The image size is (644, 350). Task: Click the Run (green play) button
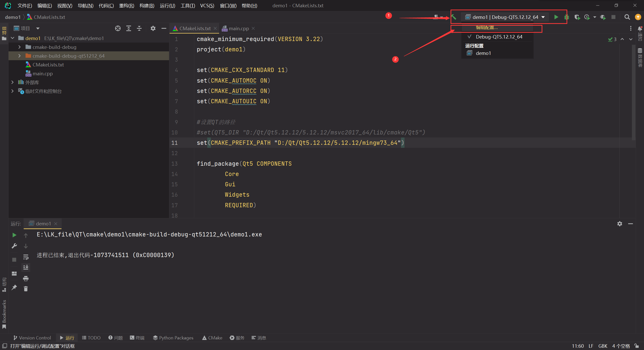[556, 17]
